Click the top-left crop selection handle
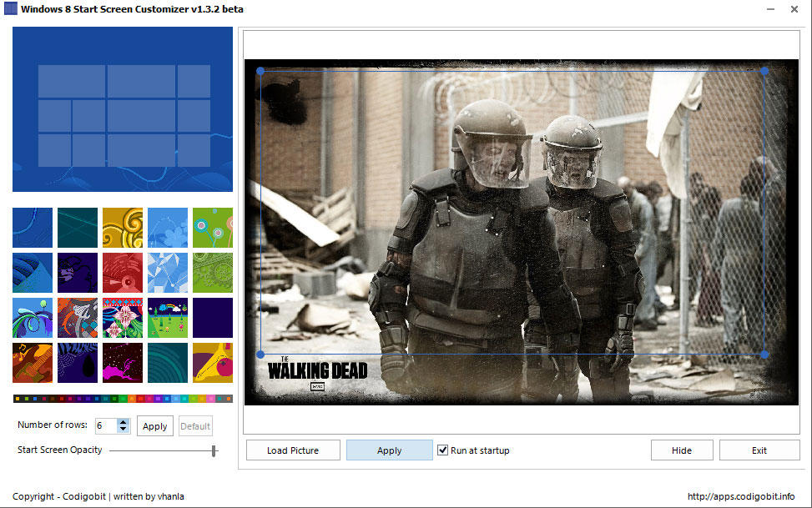The height and width of the screenshot is (508, 812). point(260,71)
